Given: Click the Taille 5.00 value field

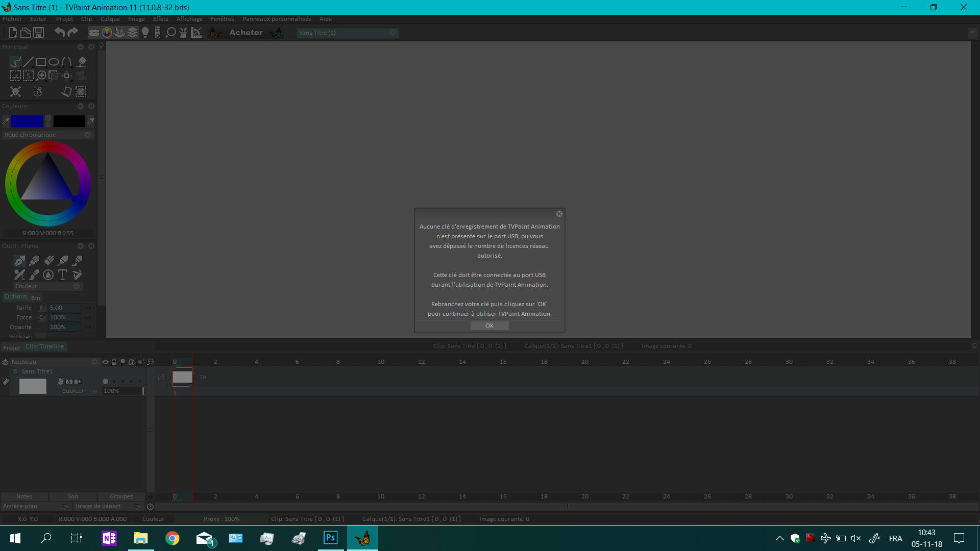Looking at the screenshot, I should [65, 308].
